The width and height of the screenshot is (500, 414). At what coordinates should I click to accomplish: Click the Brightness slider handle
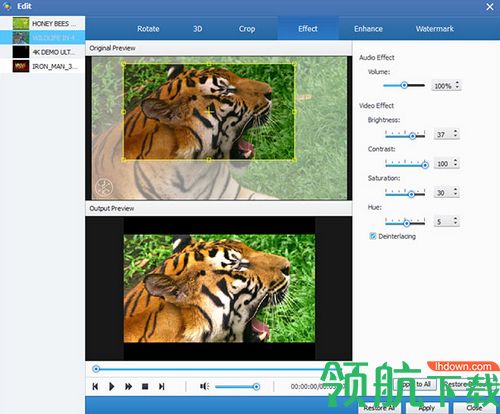pos(413,136)
